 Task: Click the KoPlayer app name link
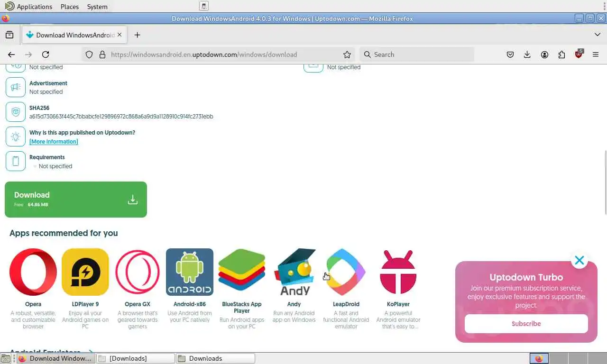click(398, 304)
